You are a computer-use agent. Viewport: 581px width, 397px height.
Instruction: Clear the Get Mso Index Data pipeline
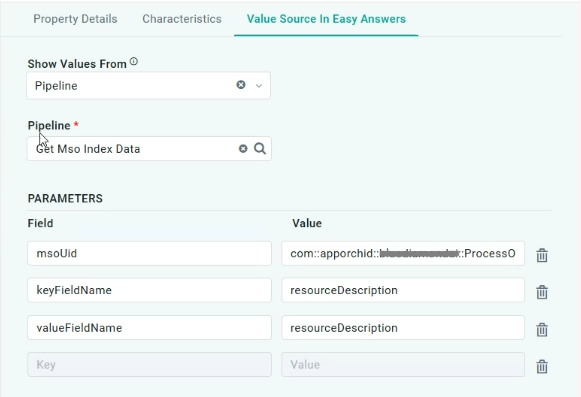point(243,149)
